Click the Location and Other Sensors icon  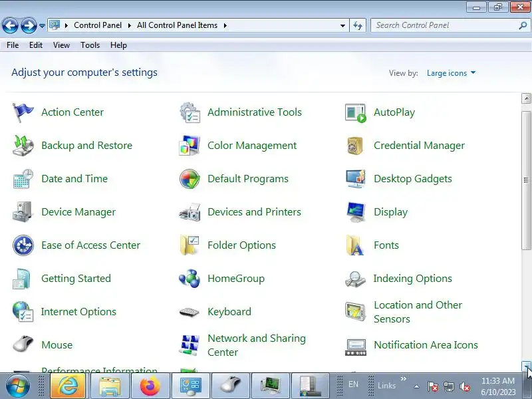click(356, 312)
